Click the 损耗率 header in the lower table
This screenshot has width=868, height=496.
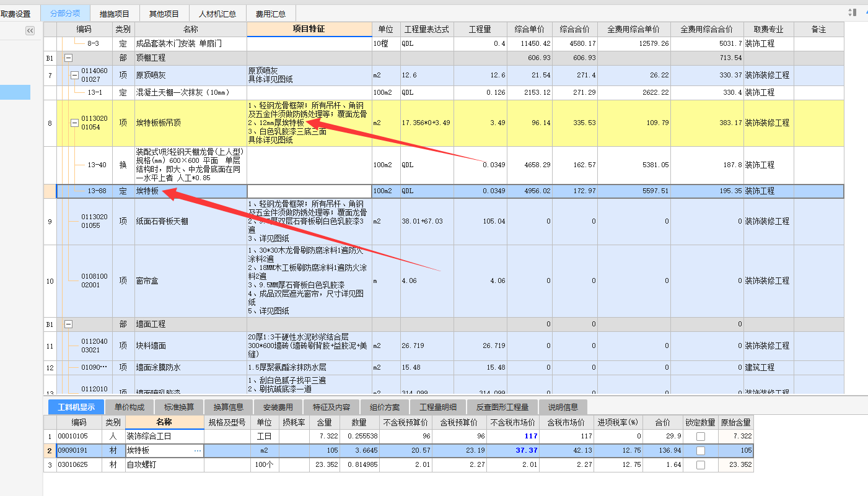coord(294,422)
